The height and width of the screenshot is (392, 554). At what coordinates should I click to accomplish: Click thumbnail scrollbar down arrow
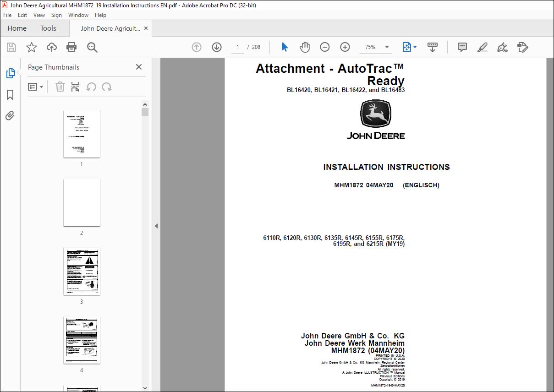click(145, 388)
